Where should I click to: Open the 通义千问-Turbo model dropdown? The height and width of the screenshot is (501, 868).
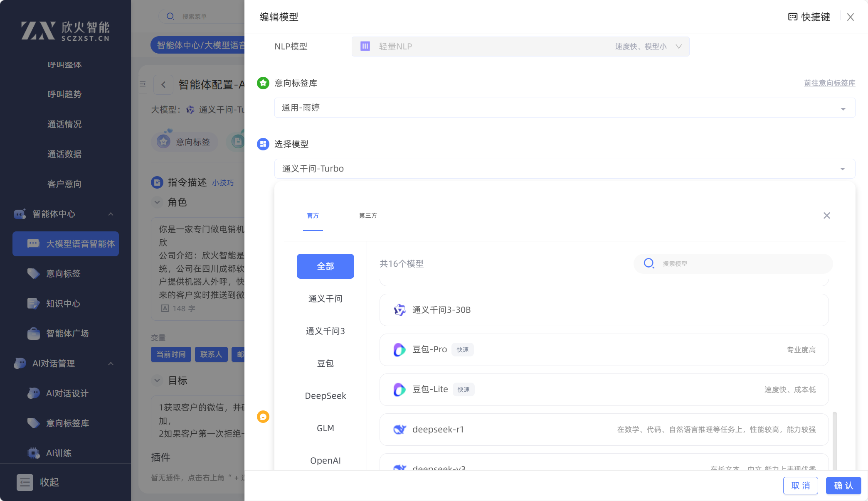(564, 169)
